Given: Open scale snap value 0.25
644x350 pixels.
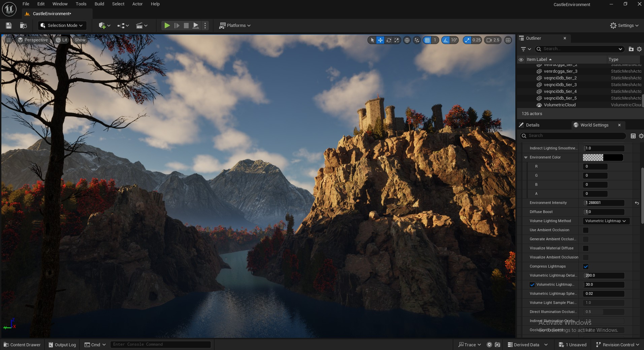Looking at the screenshot, I should click(x=477, y=40).
